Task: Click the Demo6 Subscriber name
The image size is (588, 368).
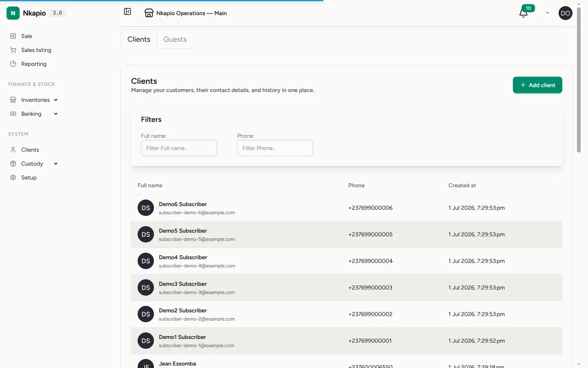Action: 183,204
